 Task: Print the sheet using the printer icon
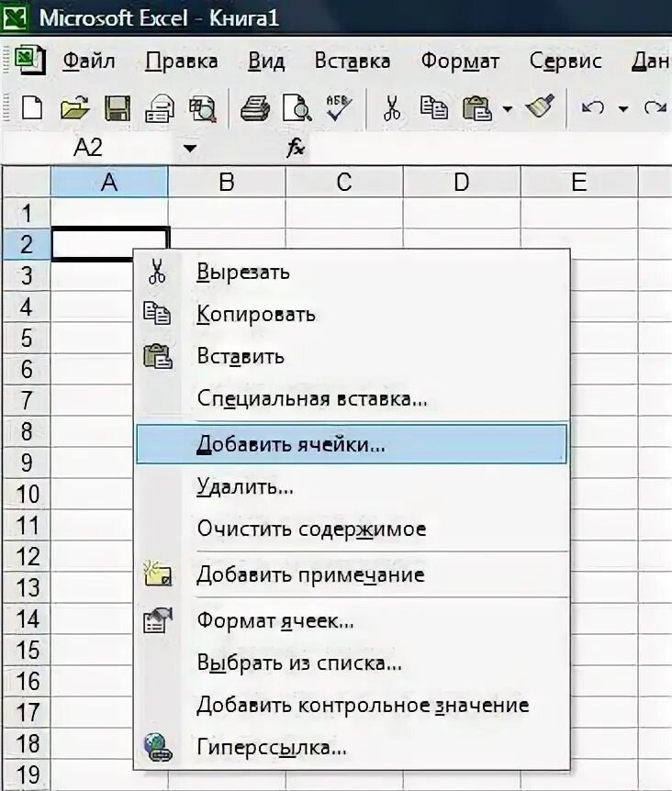(255, 108)
